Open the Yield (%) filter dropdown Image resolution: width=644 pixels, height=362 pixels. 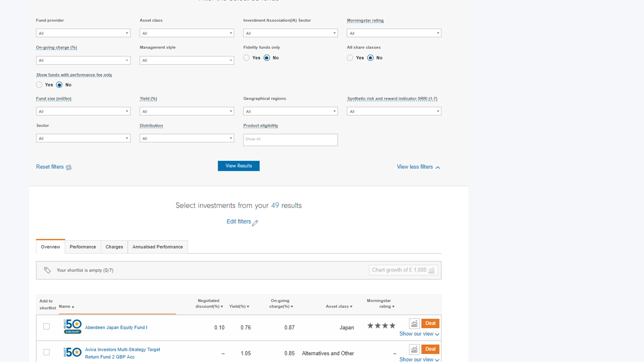click(x=187, y=111)
